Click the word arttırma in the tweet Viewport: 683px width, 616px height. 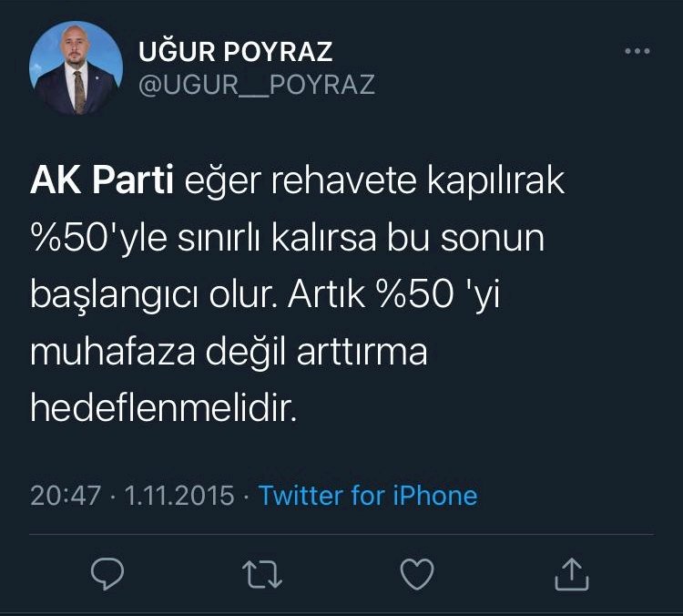click(362, 352)
